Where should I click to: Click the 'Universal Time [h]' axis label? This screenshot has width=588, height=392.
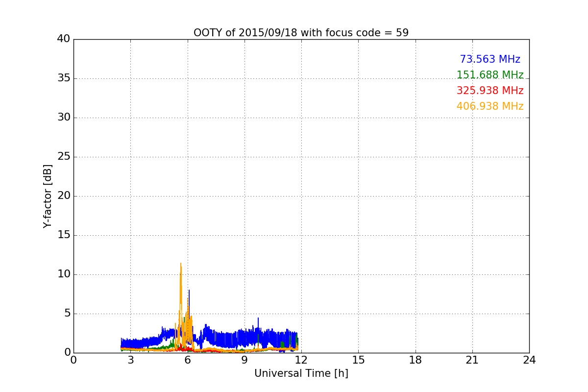tap(301, 373)
